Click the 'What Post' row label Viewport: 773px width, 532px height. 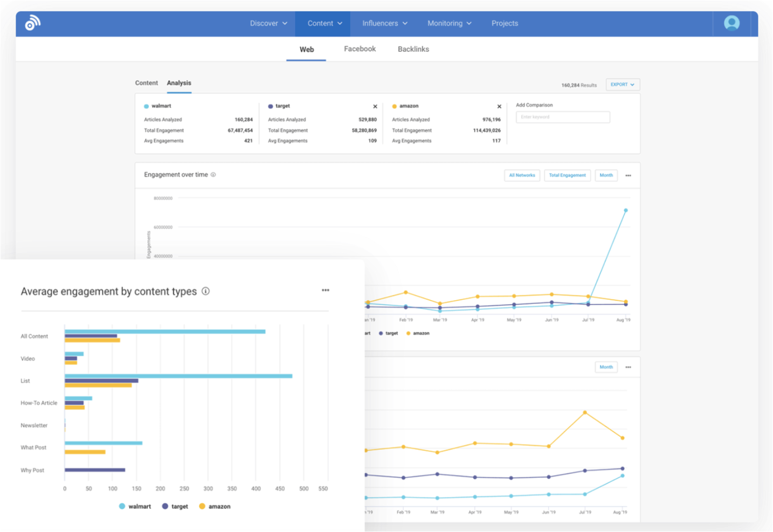(33, 448)
